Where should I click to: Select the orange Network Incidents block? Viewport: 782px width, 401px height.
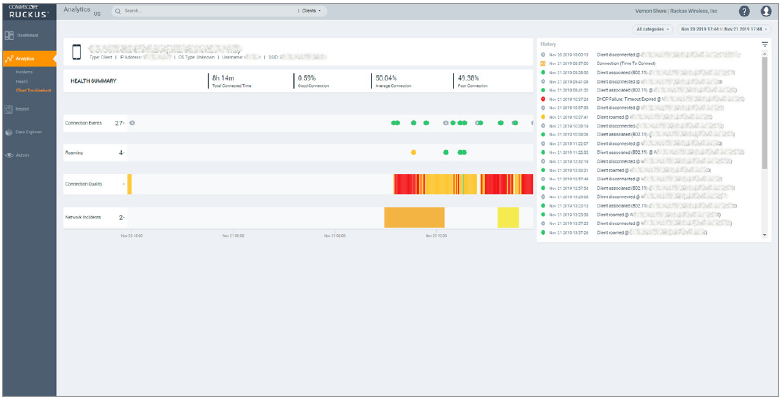click(x=414, y=217)
